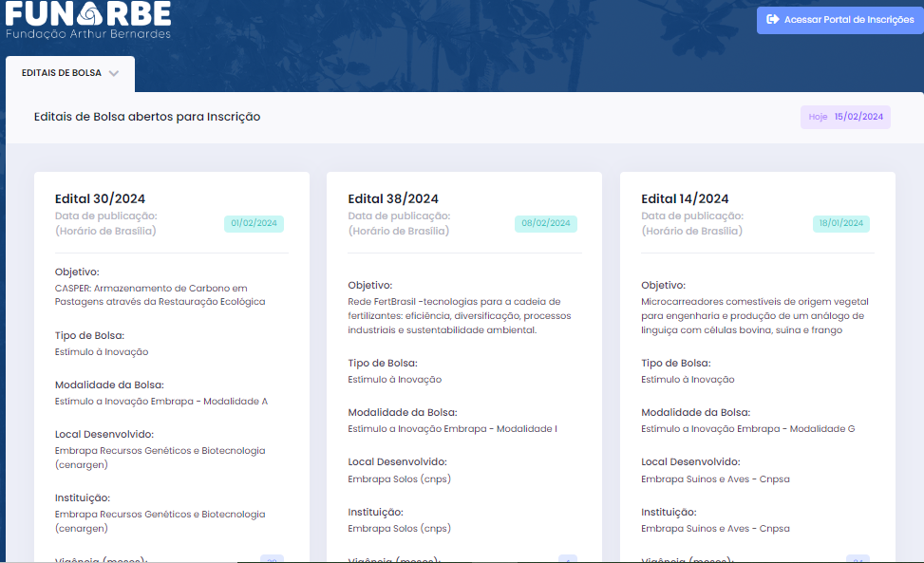Viewport: 924px width, 563px height.
Task: Click the 01/02/2024 publication date badge
Action: [x=254, y=223]
